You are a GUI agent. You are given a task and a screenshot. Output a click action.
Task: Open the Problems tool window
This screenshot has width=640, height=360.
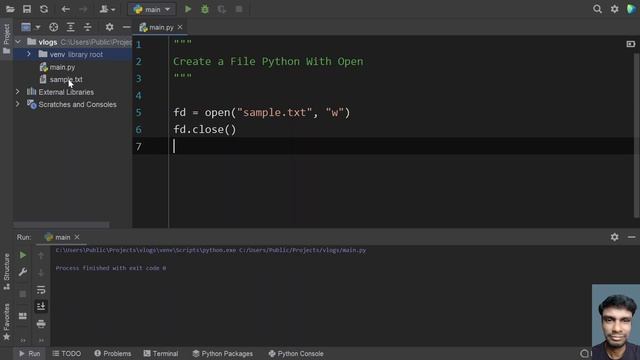coord(113,353)
